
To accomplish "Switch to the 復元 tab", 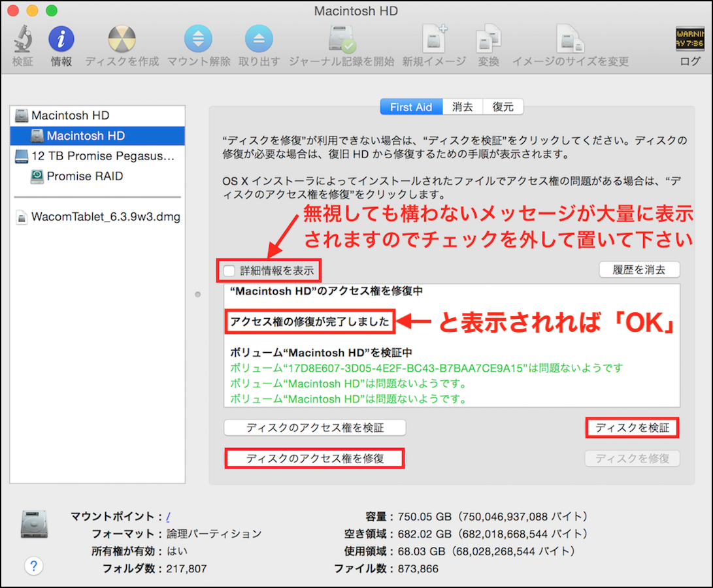I will point(503,107).
